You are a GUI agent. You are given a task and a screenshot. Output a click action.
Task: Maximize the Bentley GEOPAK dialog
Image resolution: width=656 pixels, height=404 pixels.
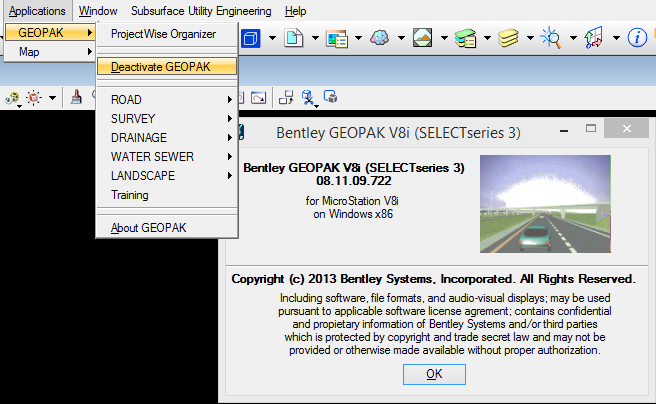click(591, 129)
